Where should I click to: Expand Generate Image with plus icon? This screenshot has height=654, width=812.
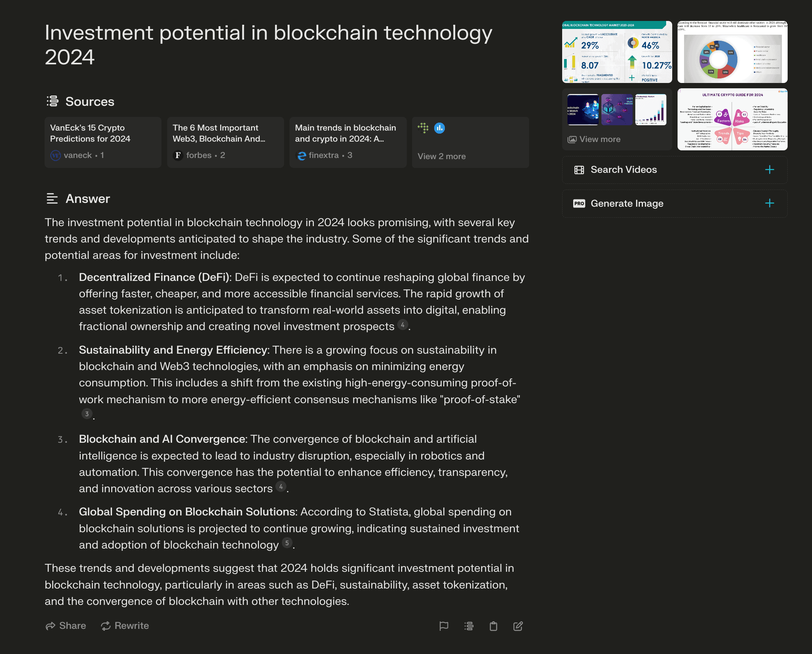coord(770,203)
